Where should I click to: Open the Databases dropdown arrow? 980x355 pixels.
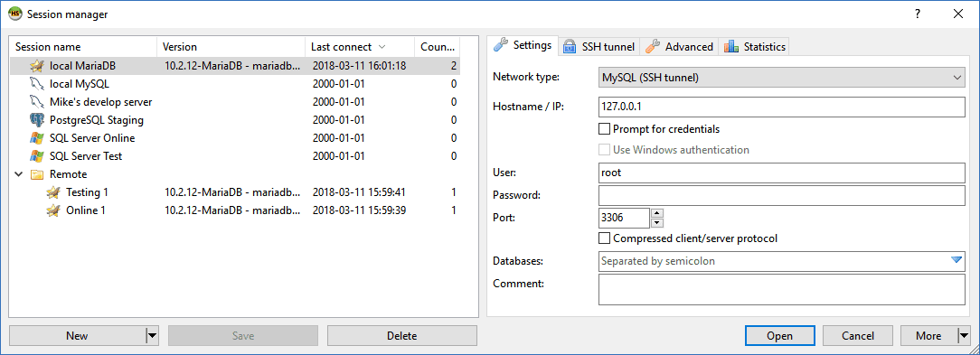(x=956, y=260)
